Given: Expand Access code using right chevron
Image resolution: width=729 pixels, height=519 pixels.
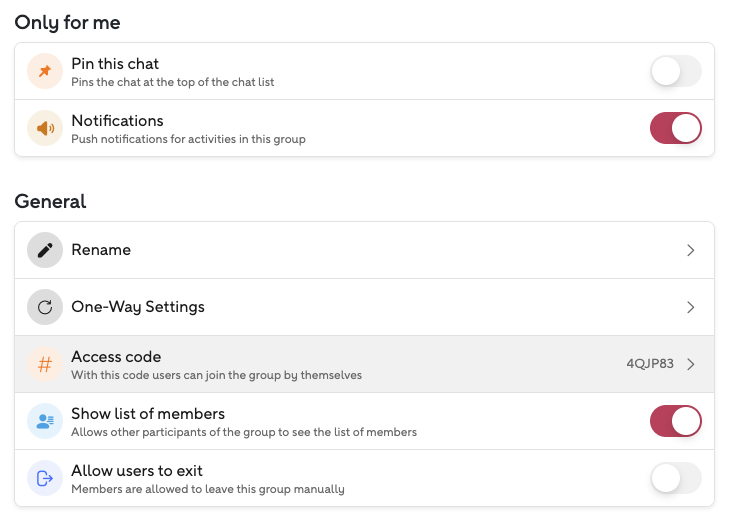Looking at the screenshot, I should [690, 364].
